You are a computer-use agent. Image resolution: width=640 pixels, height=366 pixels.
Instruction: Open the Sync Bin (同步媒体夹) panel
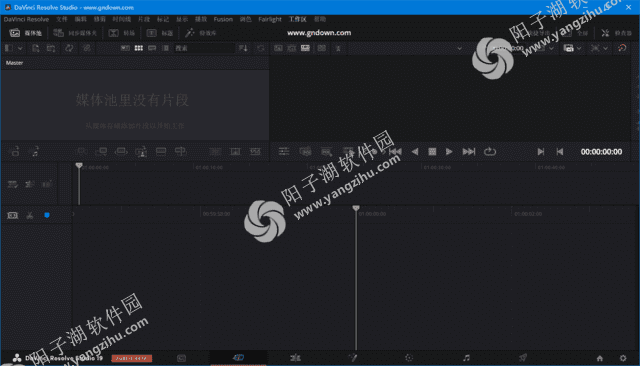[76, 33]
